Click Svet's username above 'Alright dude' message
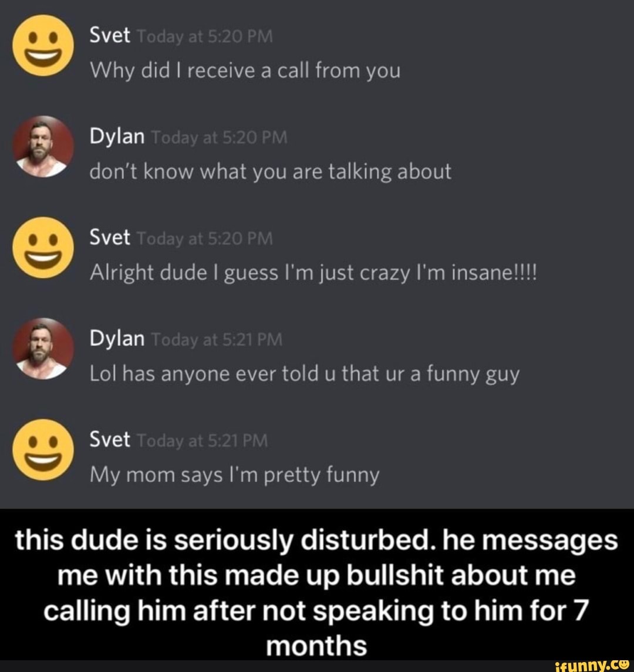 [110, 238]
